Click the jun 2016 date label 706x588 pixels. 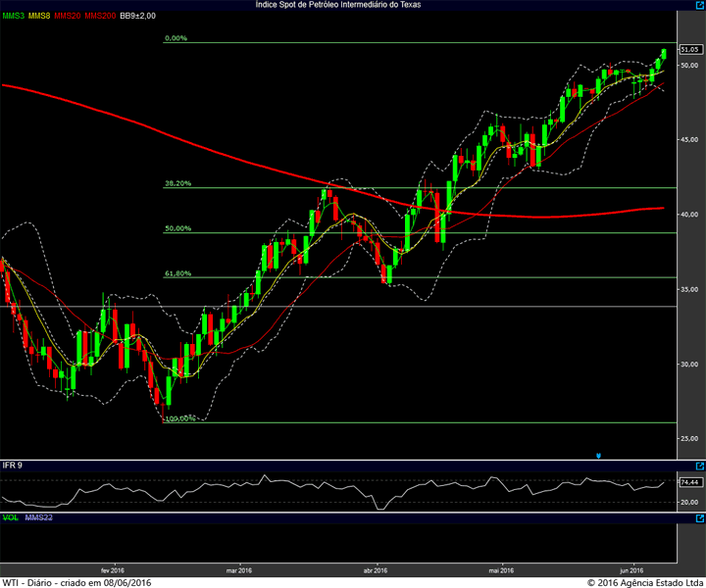coord(631,571)
